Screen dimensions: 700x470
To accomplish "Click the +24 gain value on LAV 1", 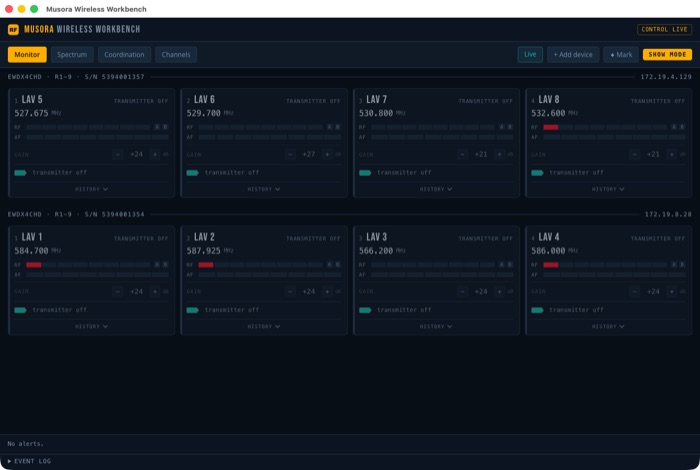I will (x=136, y=291).
